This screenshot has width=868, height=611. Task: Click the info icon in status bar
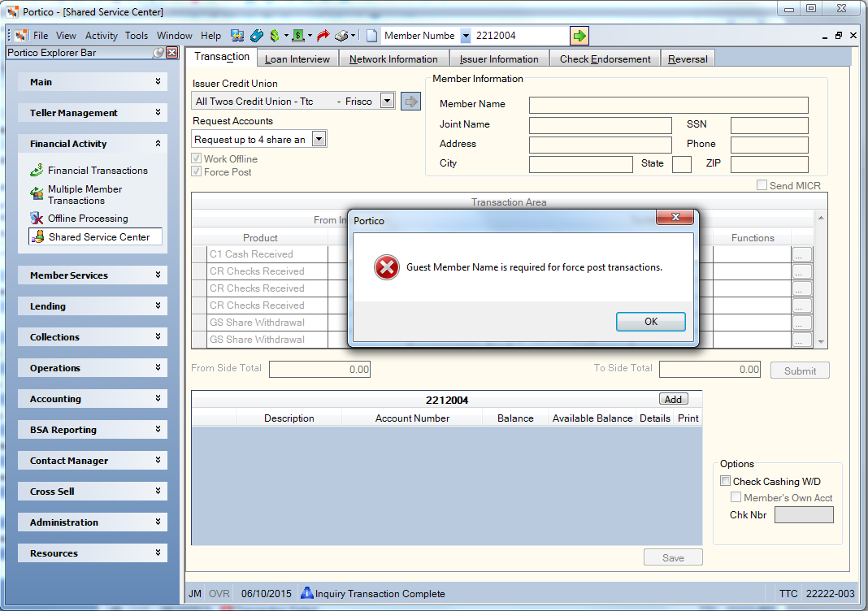tap(306, 593)
